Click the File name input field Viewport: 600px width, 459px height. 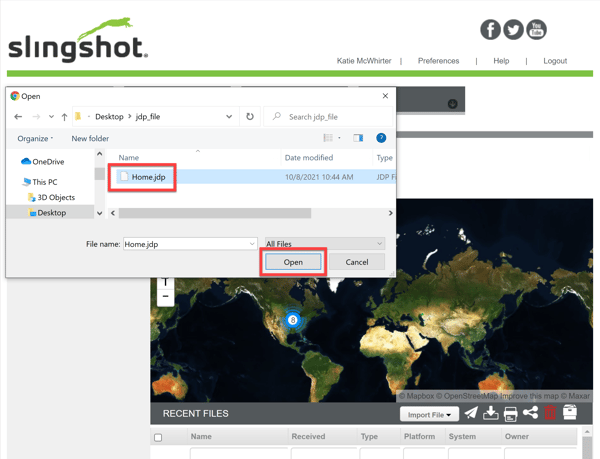point(185,244)
